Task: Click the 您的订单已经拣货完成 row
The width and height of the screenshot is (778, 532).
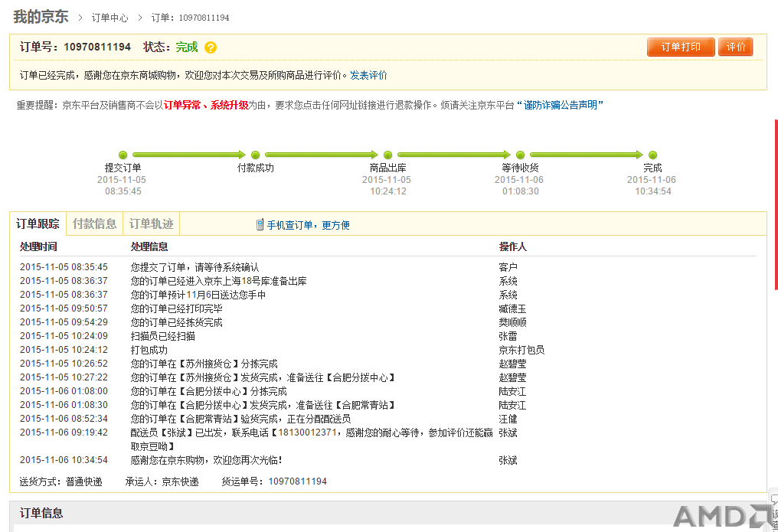Action: tap(388, 322)
